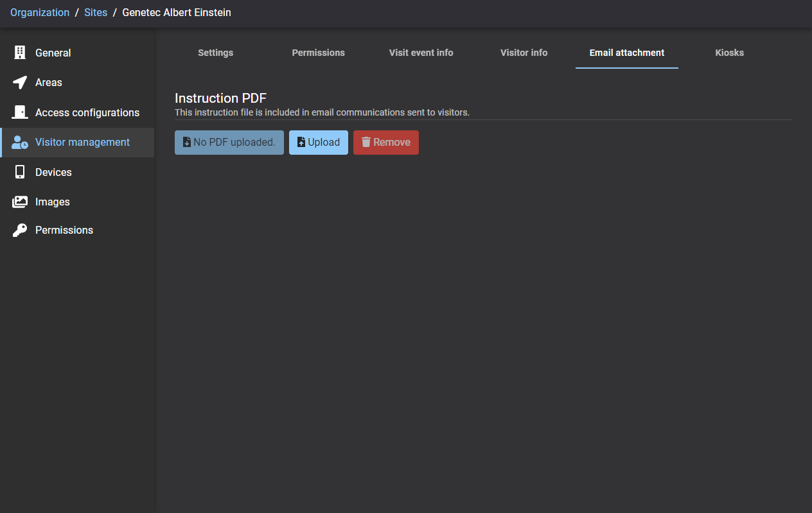Click the trash icon on Remove

(x=366, y=143)
